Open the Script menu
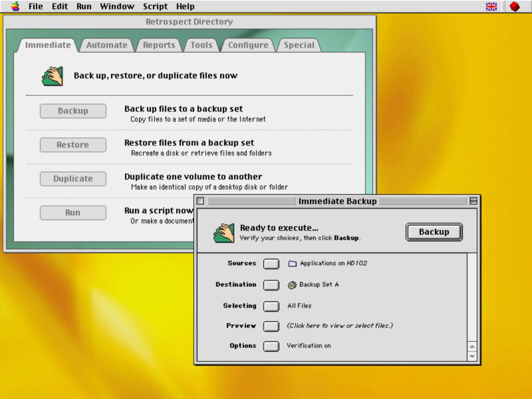The height and width of the screenshot is (399, 532). tap(155, 7)
